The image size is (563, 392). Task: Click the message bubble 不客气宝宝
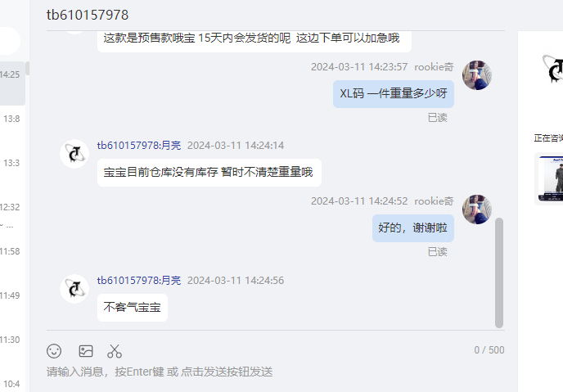132,308
